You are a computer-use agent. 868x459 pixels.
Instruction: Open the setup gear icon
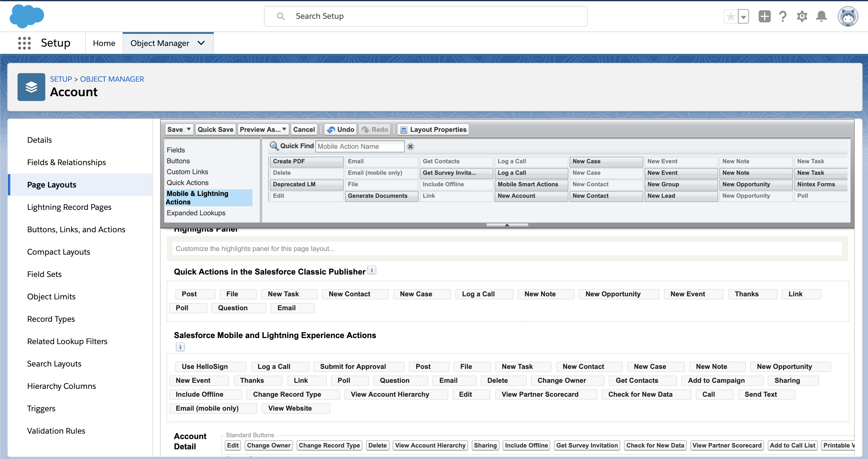click(802, 16)
